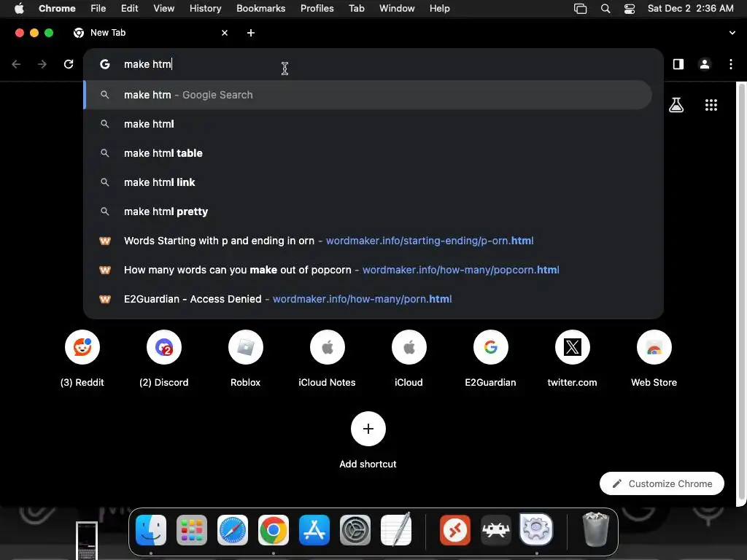Click the Add shortcut plus button
747x560 pixels.
pos(368,429)
